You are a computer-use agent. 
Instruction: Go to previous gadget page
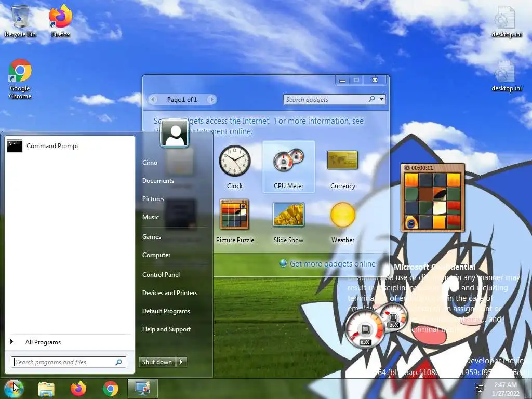click(153, 99)
